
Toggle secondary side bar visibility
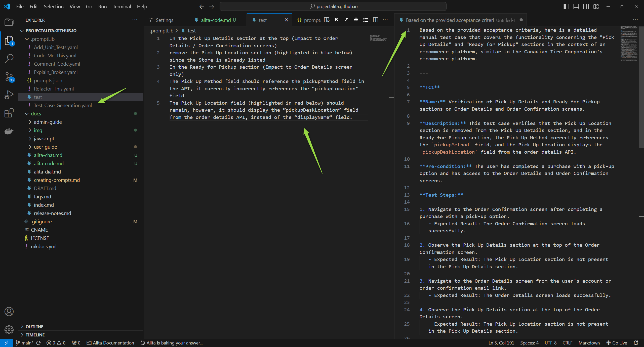(586, 7)
